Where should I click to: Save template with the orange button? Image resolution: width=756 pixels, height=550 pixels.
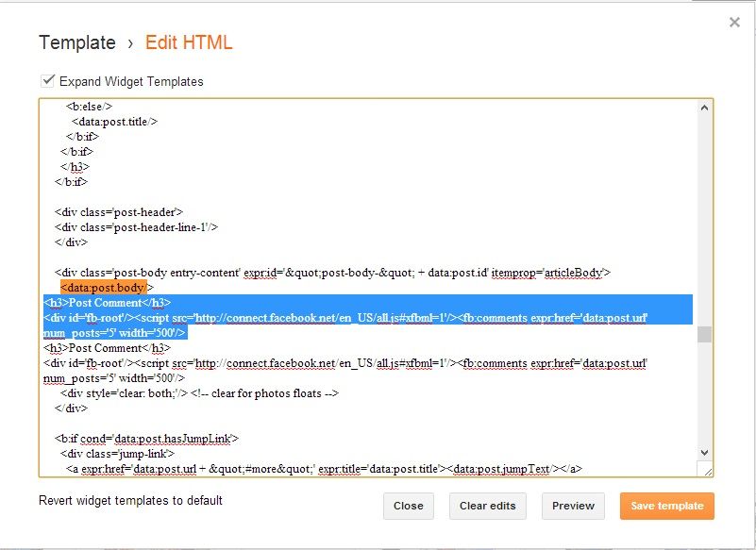[x=666, y=506]
